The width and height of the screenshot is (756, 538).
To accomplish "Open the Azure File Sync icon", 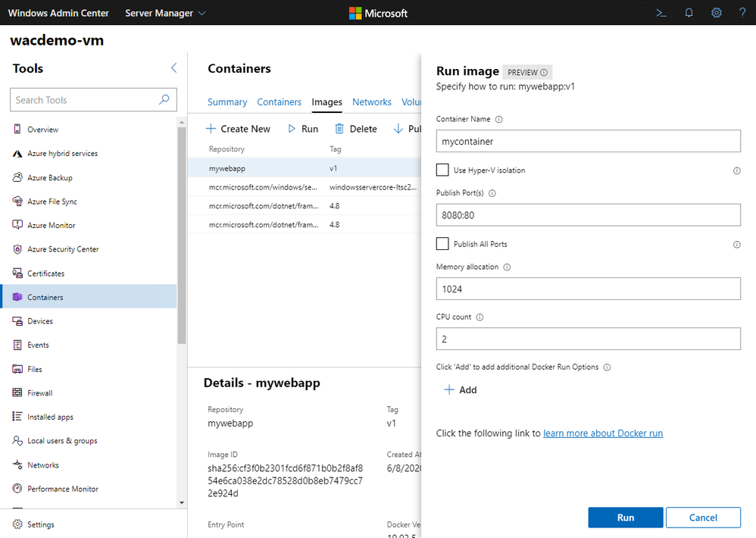I will 17,201.
